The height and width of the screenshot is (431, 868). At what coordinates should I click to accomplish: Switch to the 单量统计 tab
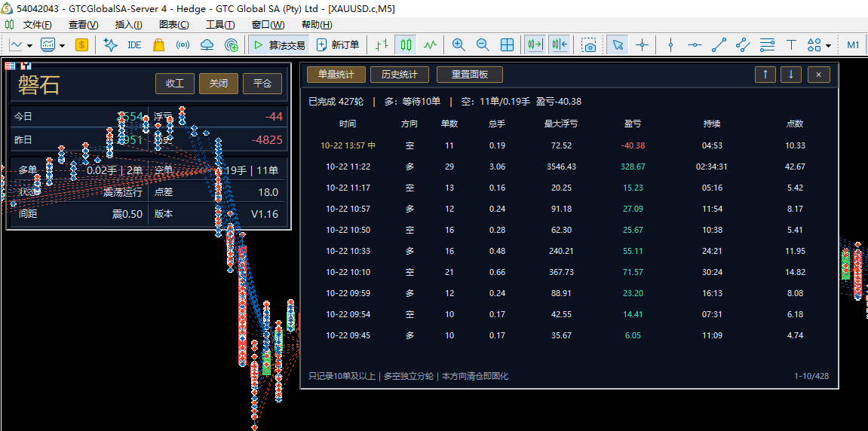coord(336,74)
